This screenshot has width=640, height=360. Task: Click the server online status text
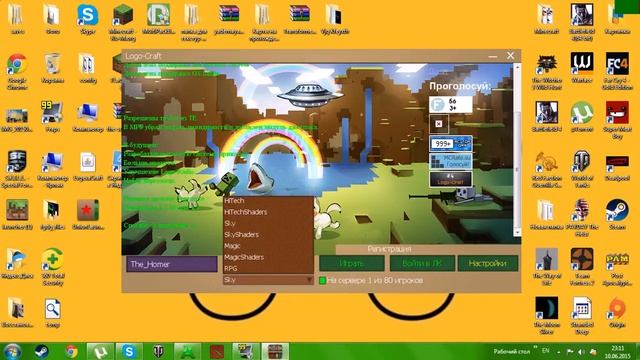(375, 280)
